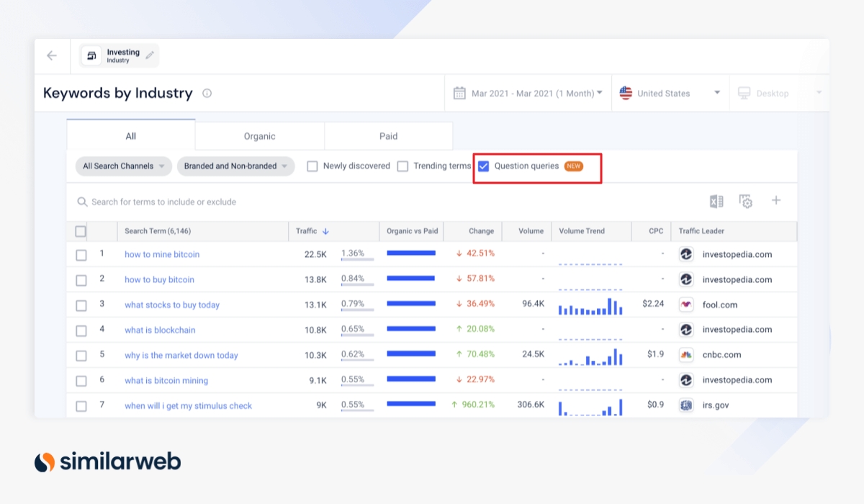Image resolution: width=864 pixels, height=504 pixels.
Task: Select the investopedia.com favicon on row one
Action: pos(685,253)
